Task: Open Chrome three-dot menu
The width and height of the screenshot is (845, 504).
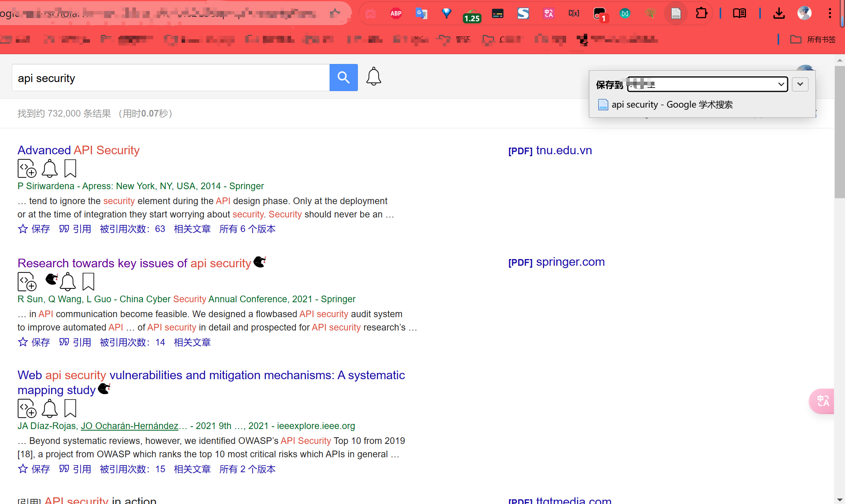Action: click(830, 13)
